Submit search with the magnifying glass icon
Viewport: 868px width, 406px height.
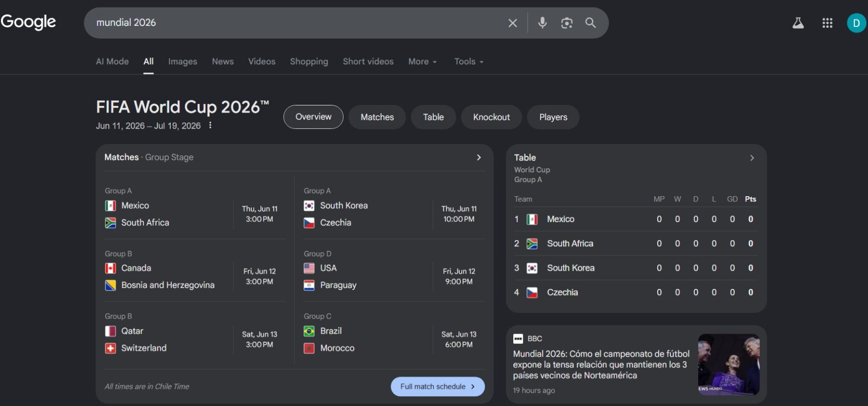[590, 23]
